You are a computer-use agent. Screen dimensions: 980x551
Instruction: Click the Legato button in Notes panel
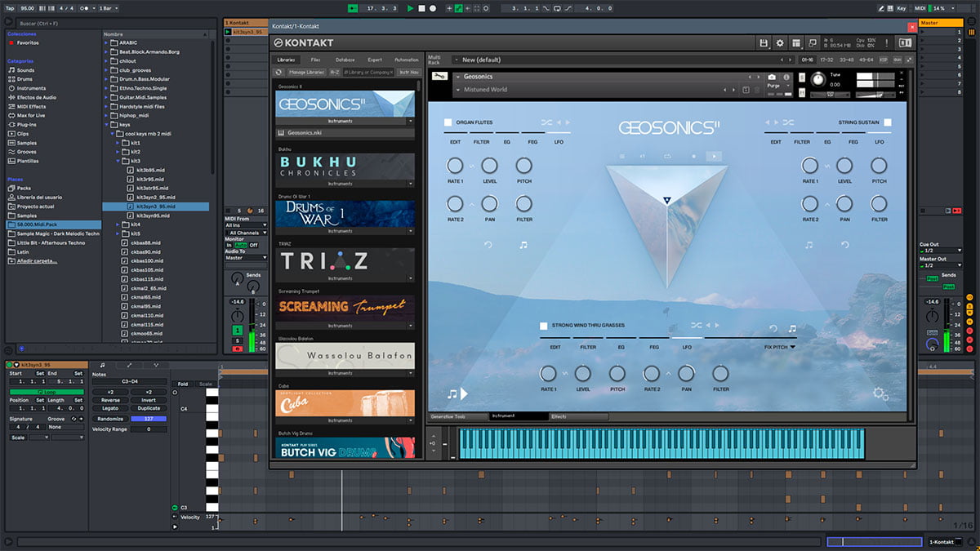[x=110, y=408]
